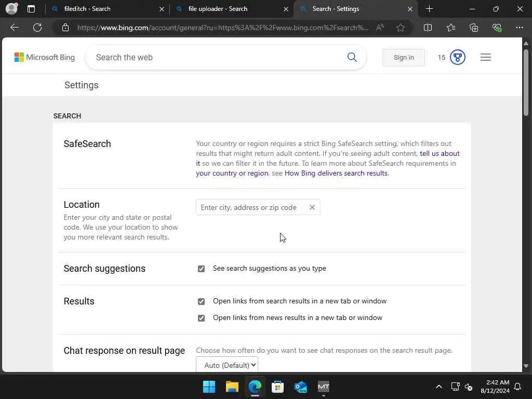
Task: Open Microsoft Store from the taskbar
Action: pos(277,387)
